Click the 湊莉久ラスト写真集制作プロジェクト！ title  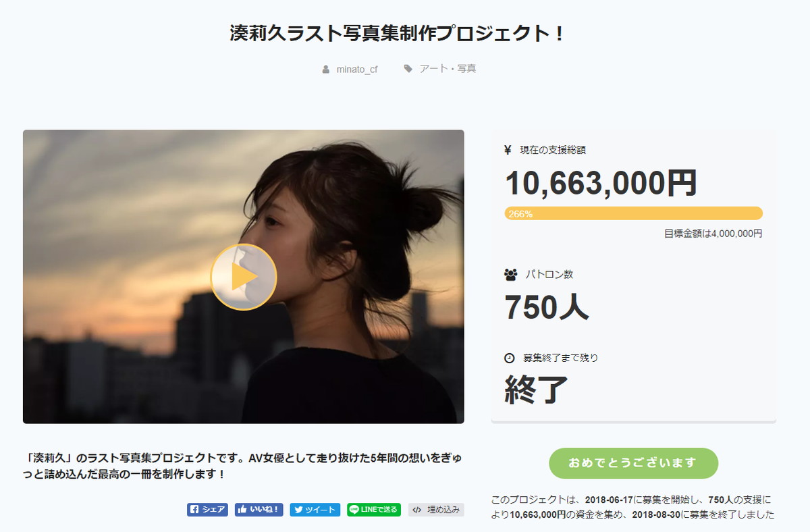(398, 34)
